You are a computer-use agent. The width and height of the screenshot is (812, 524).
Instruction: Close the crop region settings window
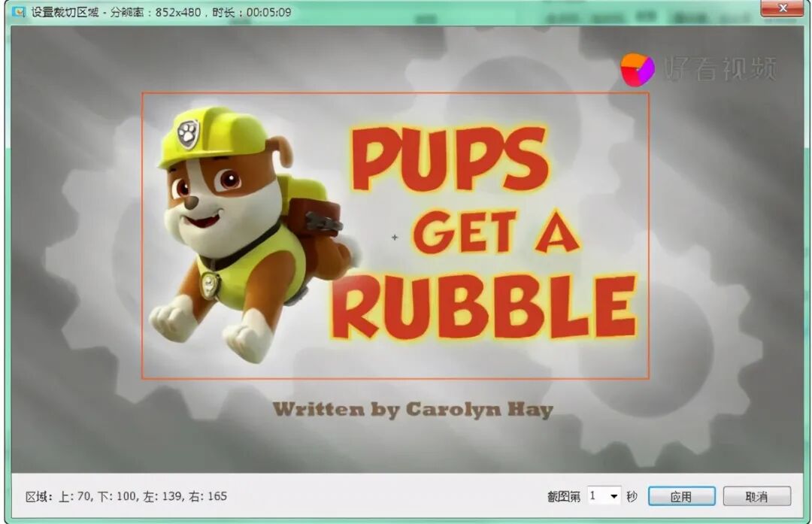[783, 8]
